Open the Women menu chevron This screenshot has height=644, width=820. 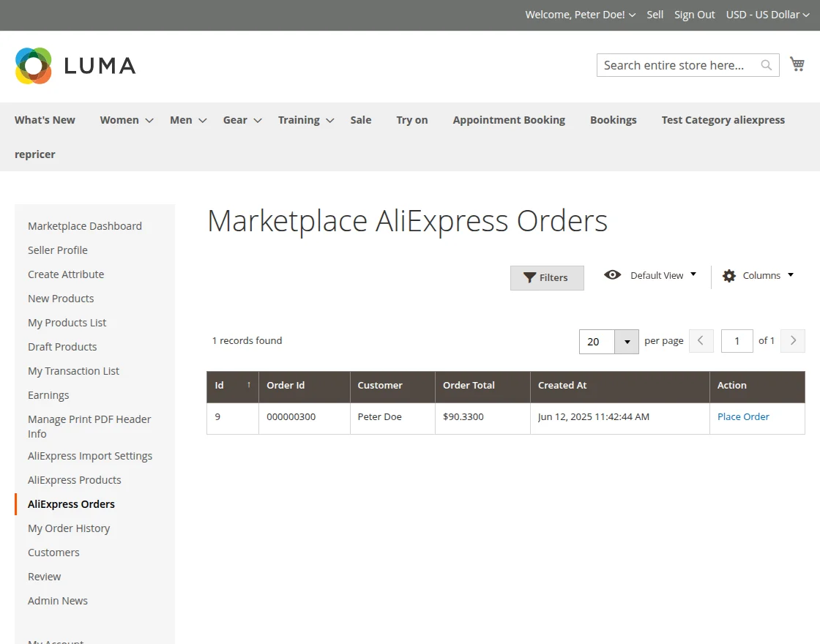149,120
